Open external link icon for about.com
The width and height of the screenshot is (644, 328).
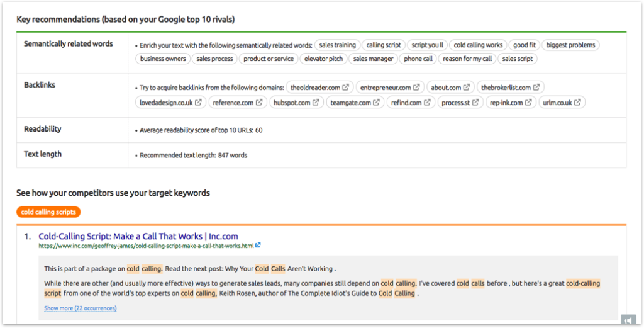[467, 88]
